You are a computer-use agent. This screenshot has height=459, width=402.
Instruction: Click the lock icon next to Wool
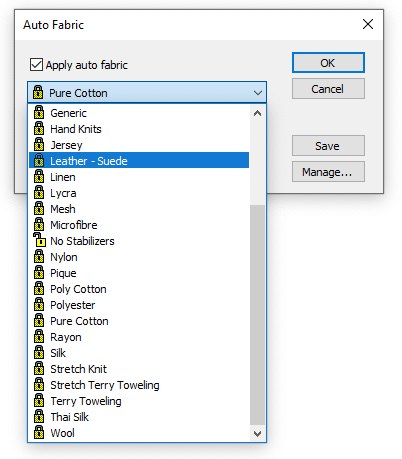point(39,433)
